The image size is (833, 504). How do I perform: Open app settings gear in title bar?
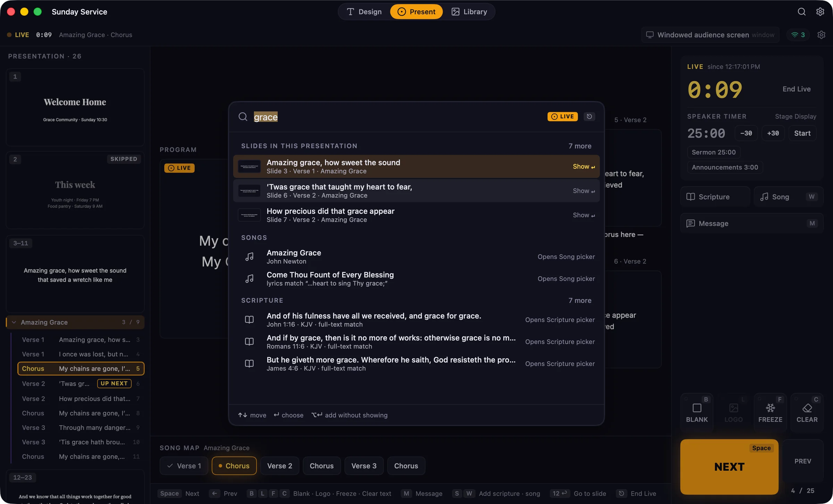click(820, 12)
